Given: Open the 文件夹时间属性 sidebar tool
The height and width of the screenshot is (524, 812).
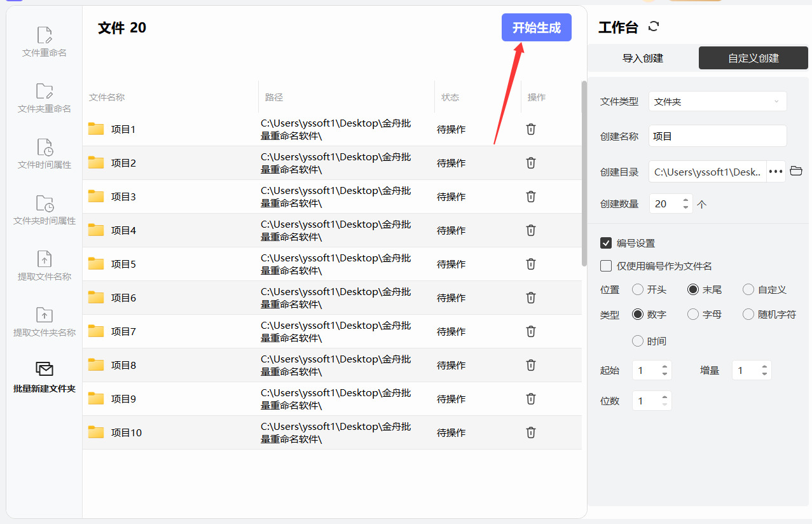Looking at the screenshot, I should point(45,210).
